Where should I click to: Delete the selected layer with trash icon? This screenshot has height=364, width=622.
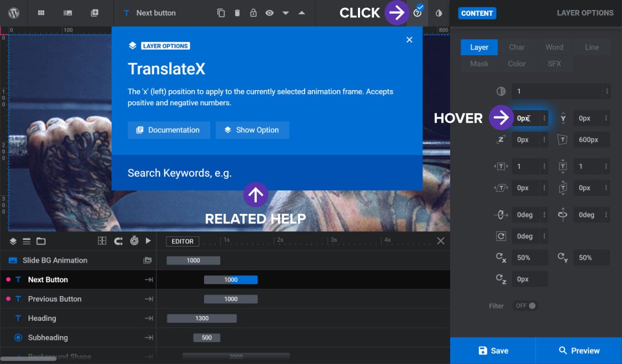point(237,13)
